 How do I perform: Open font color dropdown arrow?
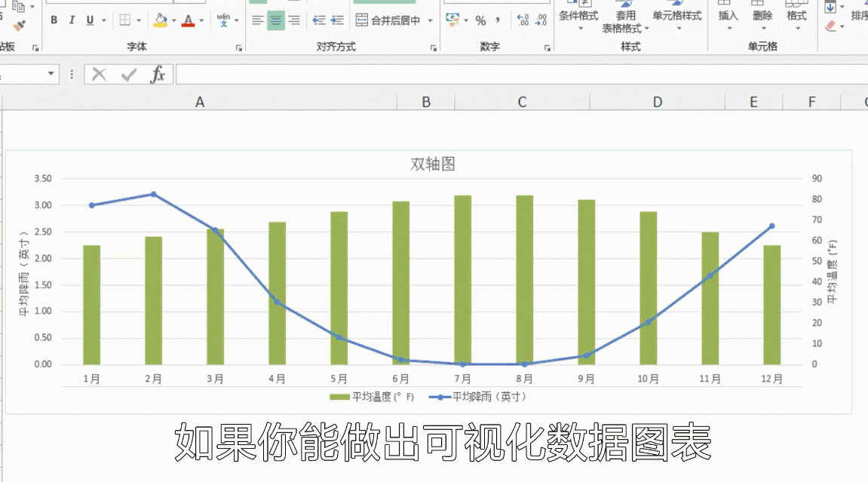click(x=201, y=20)
